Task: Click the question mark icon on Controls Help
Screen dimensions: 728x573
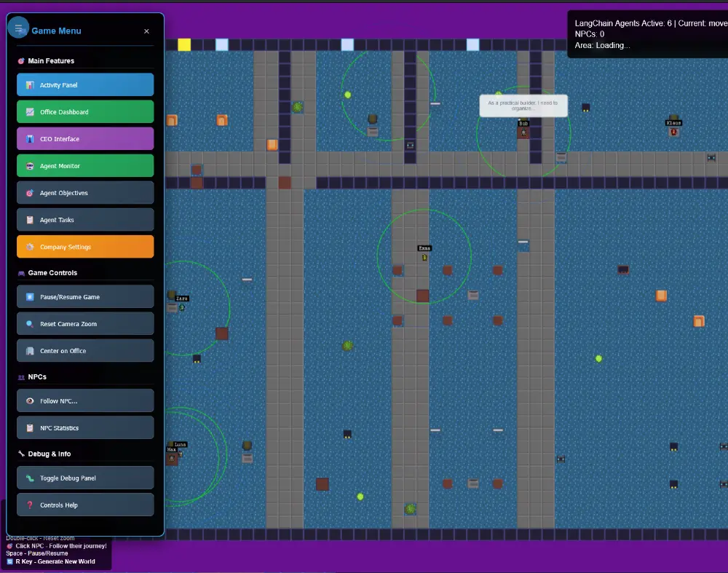Action: coord(30,505)
